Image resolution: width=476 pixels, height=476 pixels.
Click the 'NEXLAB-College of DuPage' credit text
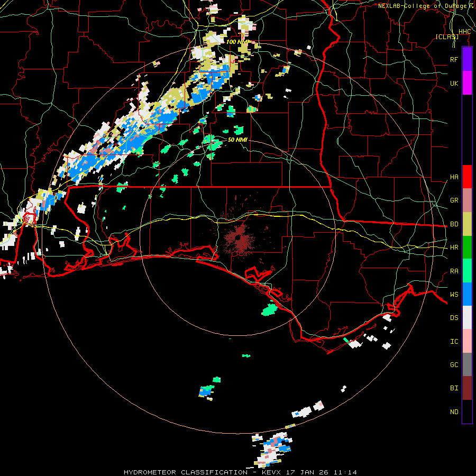coord(422,6)
